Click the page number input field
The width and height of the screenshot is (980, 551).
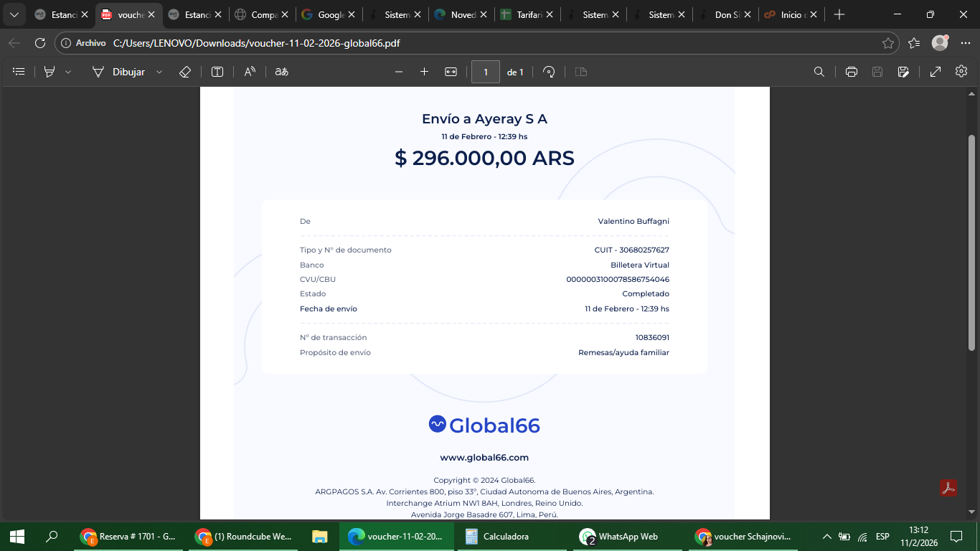[x=486, y=72]
